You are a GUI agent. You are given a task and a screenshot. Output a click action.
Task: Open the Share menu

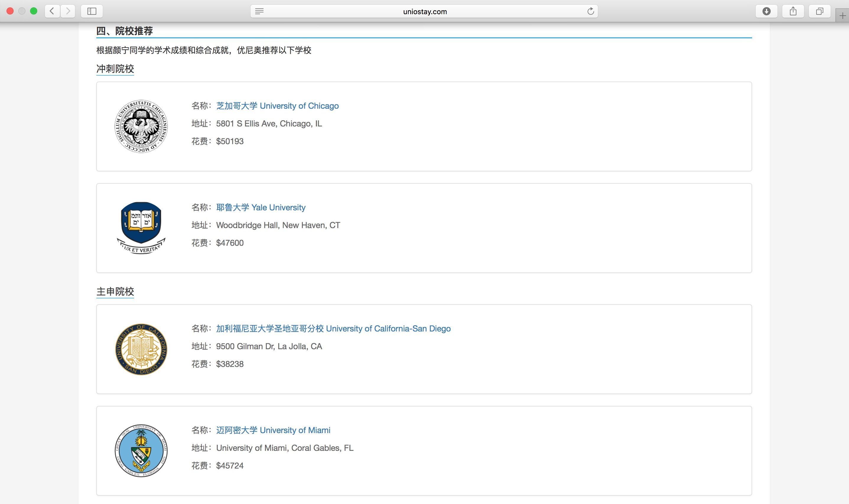pyautogui.click(x=793, y=11)
